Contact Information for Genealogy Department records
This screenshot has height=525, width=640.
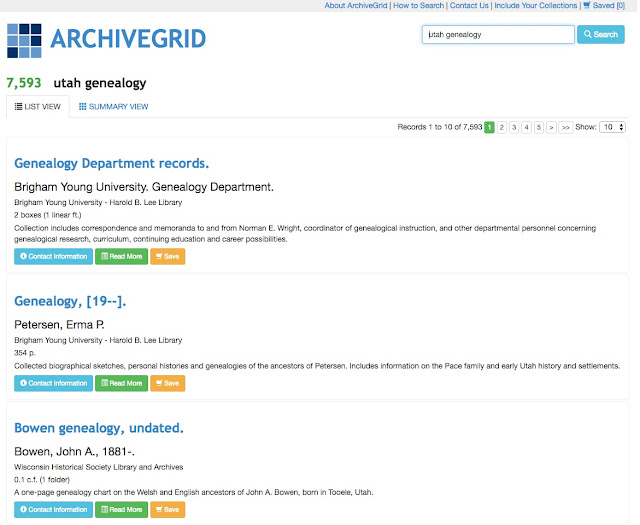point(53,256)
